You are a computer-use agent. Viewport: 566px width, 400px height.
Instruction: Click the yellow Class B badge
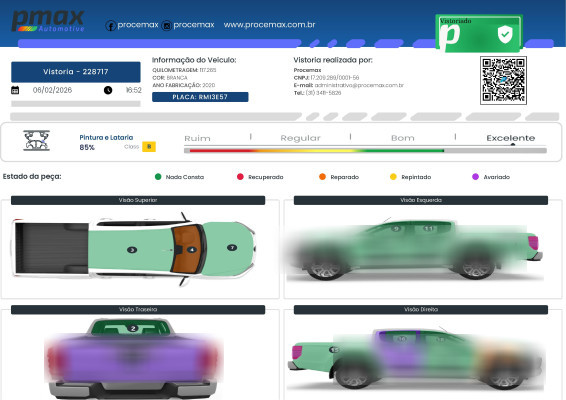[149, 147]
